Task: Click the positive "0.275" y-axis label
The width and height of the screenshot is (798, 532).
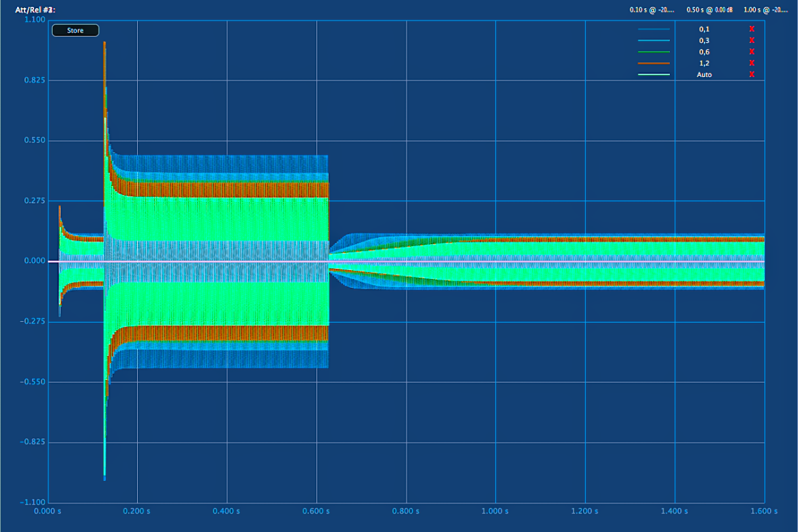Action: click(x=35, y=201)
